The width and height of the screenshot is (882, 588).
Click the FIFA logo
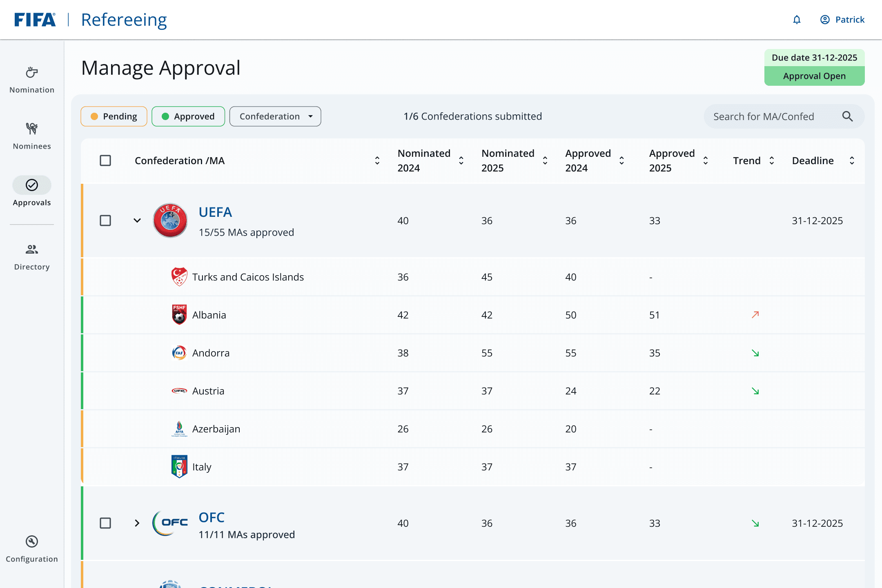[35, 20]
